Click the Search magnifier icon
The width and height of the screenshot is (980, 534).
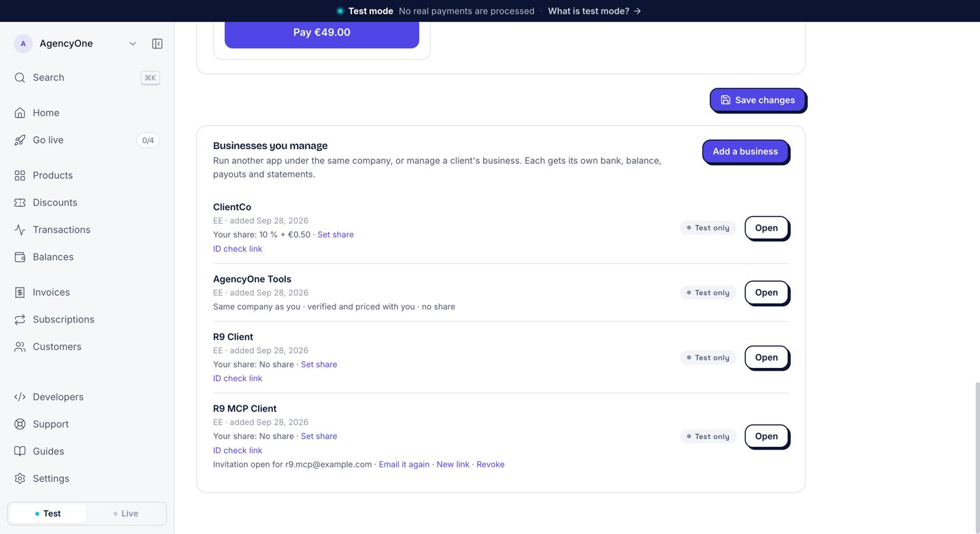(20, 78)
